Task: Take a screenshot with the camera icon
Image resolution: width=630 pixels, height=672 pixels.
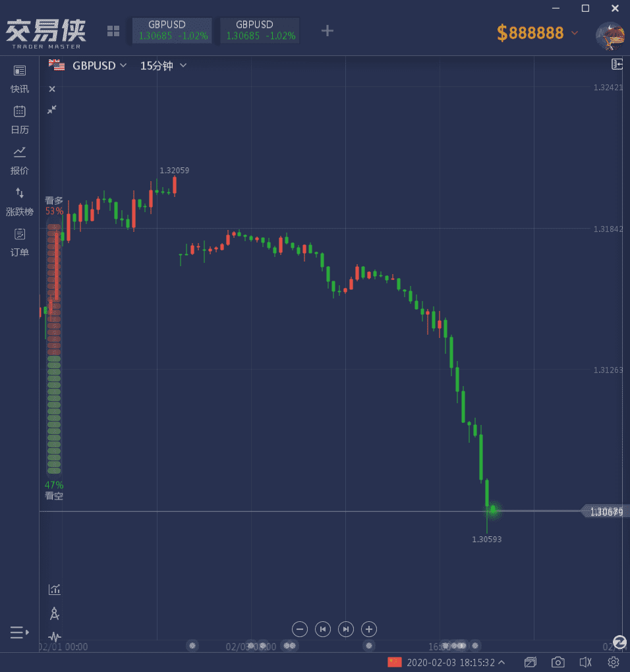Action: point(558,662)
